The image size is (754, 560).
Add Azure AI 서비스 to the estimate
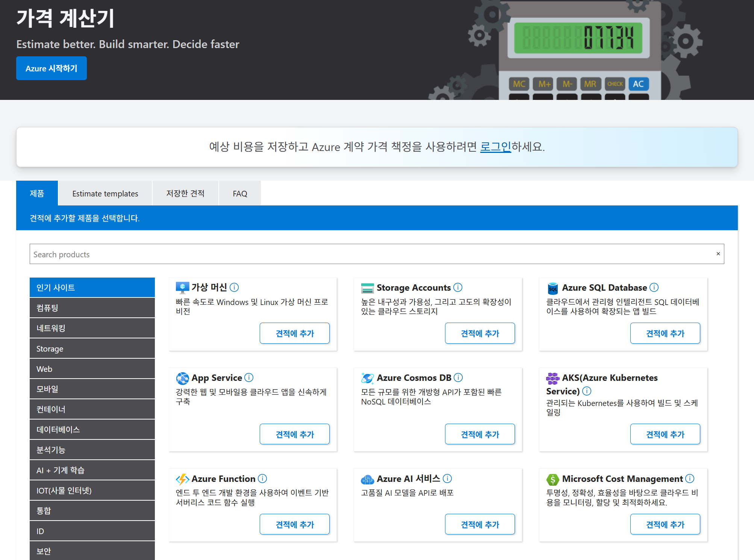480,524
